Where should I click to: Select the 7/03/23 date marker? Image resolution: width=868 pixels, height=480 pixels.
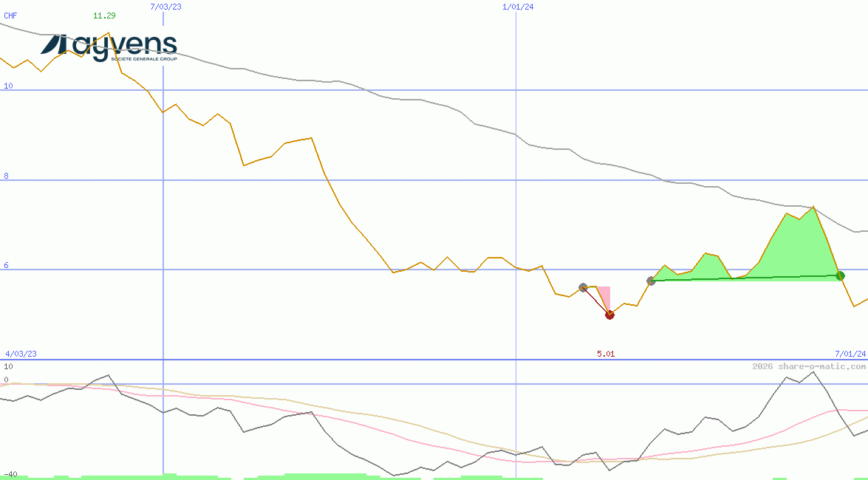[164, 7]
